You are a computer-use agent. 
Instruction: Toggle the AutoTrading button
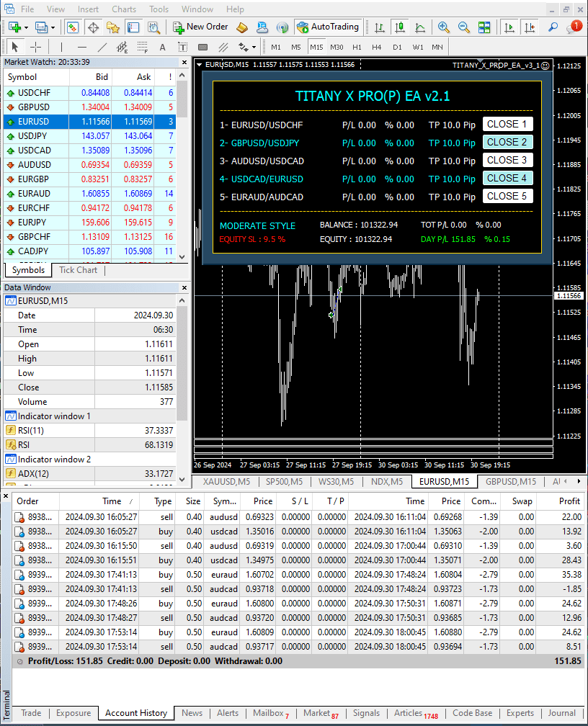coord(329,27)
